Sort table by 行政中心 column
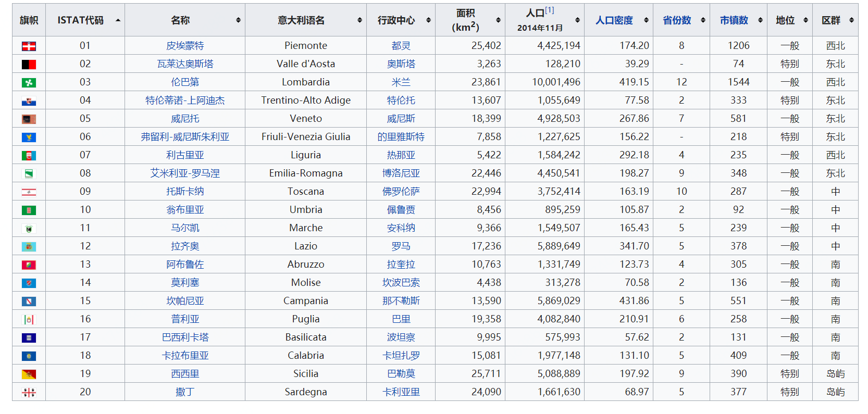Image resolution: width=868 pixels, height=414 pixels. click(401, 20)
